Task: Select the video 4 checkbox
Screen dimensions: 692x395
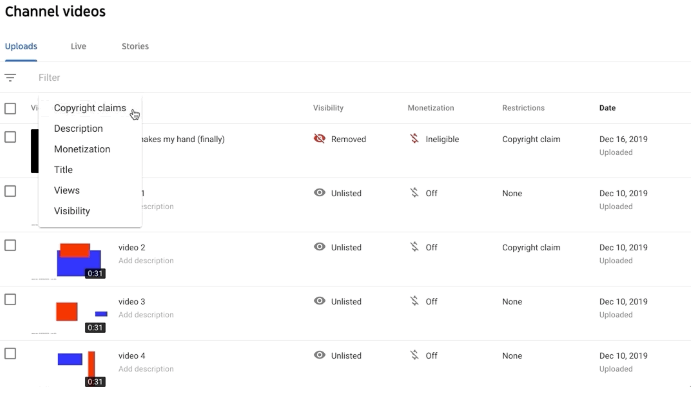Action: [x=10, y=354]
